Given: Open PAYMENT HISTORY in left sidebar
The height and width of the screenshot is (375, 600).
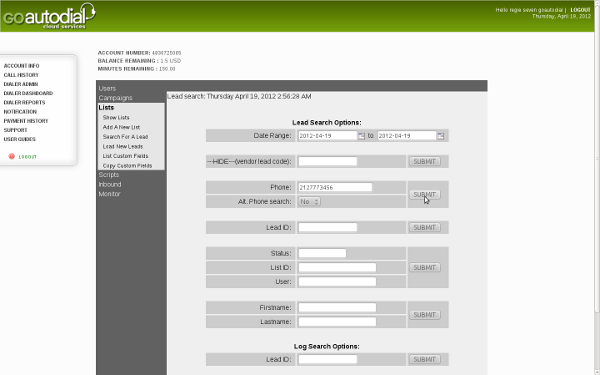Looking at the screenshot, I should [26, 121].
